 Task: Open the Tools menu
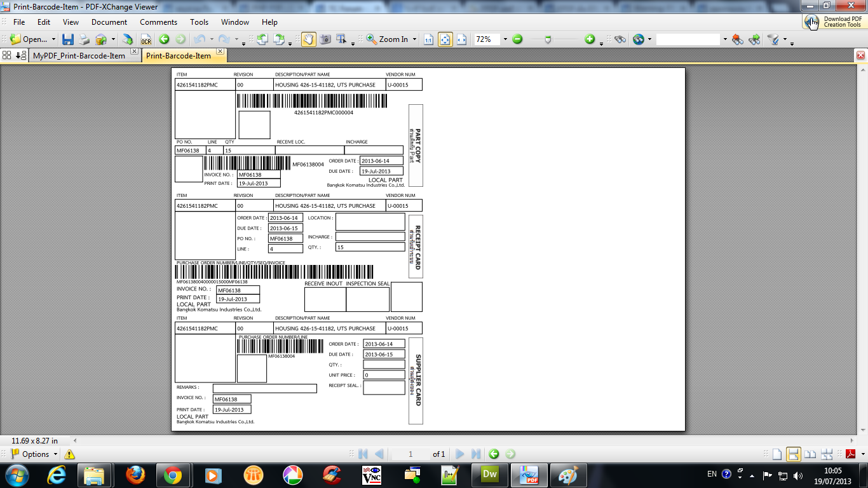click(x=200, y=22)
